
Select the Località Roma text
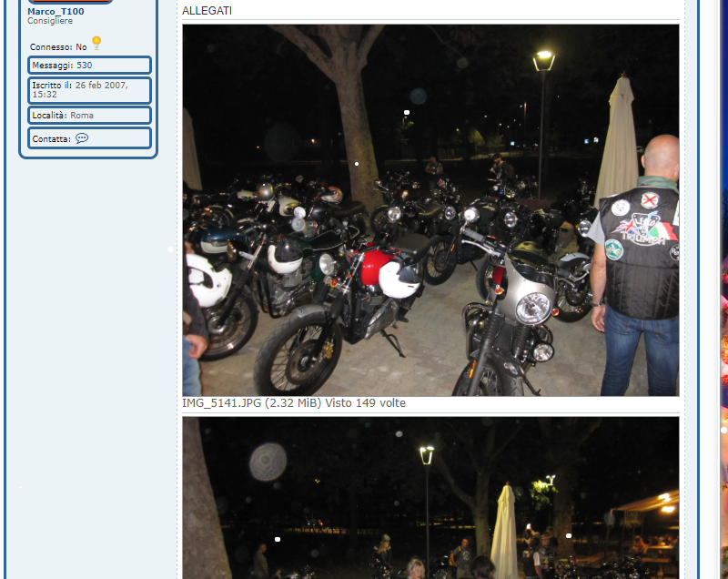click(x=63, y=115)
